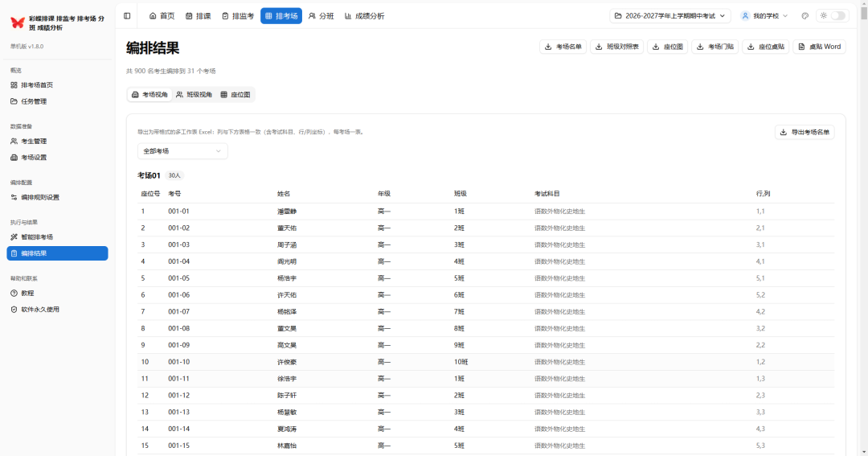Download the 桌贴 Word file
Screen dimensions: 868x456
coord(819,47)
